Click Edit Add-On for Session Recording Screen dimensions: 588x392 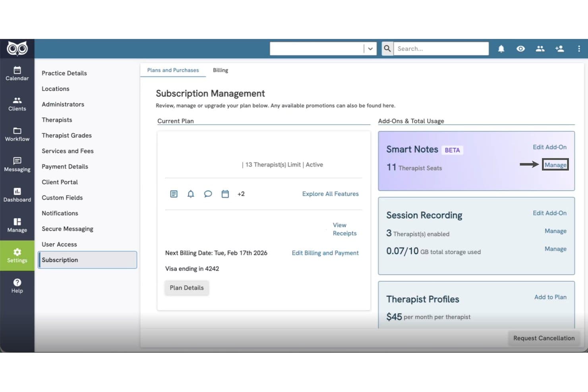[x=549, y=213]
